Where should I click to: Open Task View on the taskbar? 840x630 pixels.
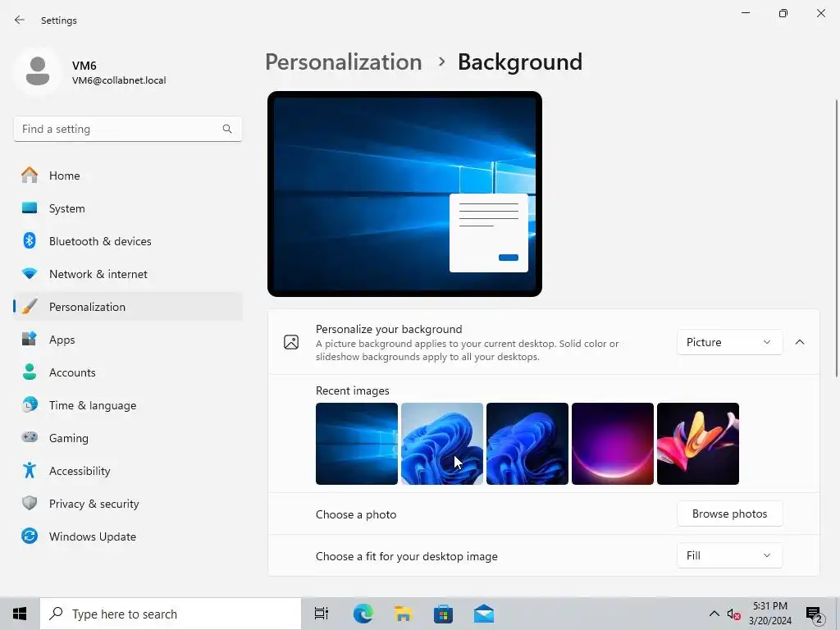(322, 614)
